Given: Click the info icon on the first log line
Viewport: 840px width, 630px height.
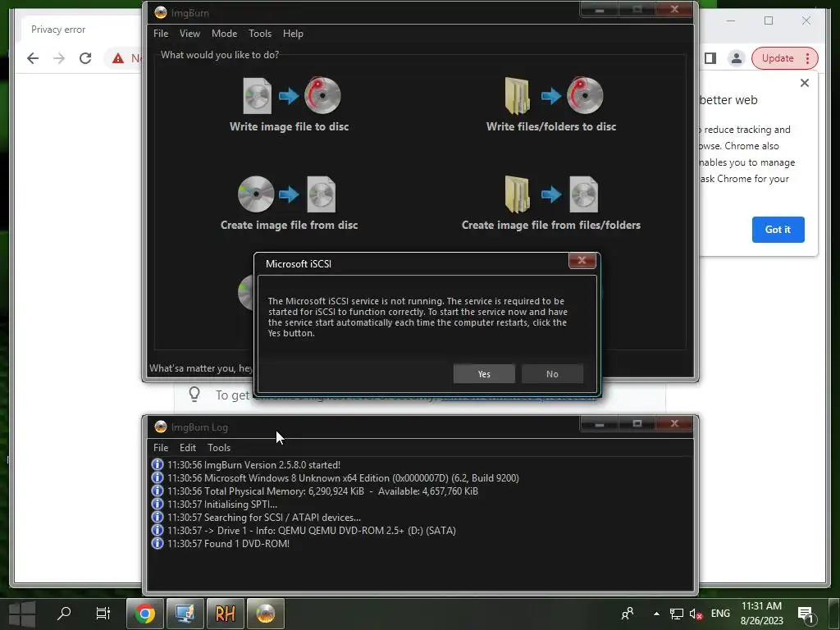Looking at the screenshot, I should tap(157, 464).
